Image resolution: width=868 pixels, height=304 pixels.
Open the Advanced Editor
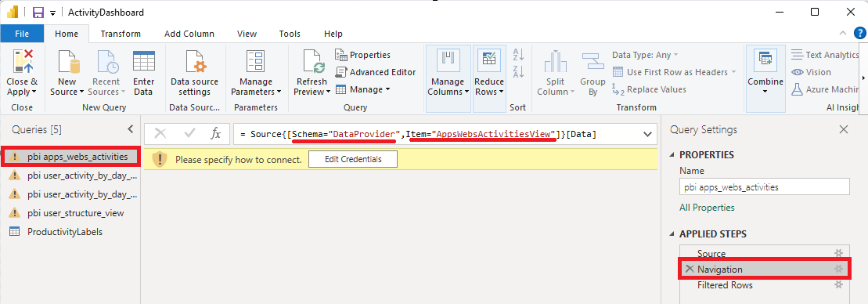(x=376, y=72)
